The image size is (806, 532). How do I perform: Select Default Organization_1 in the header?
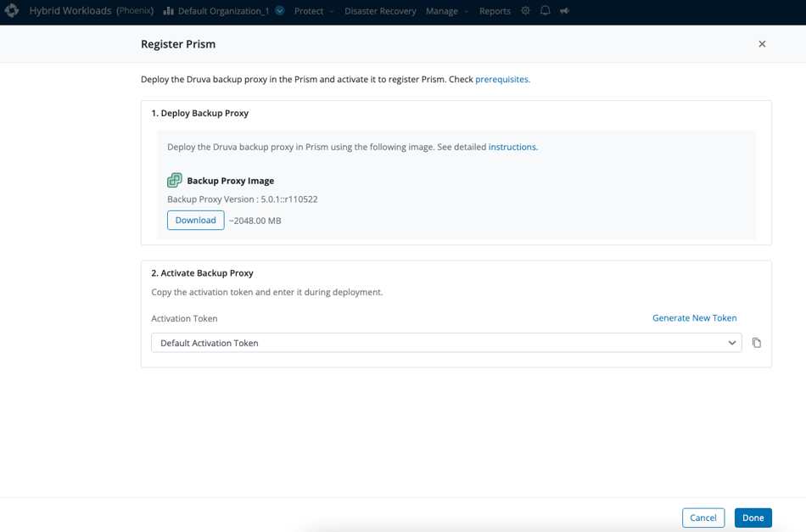(x=224, y=11)
